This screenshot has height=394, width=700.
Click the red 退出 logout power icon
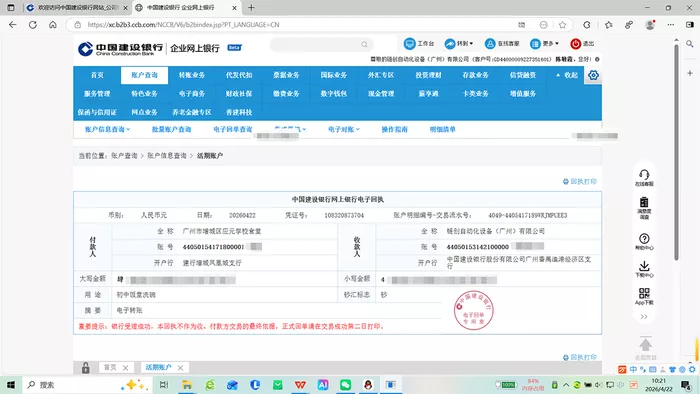click(575, 43)
